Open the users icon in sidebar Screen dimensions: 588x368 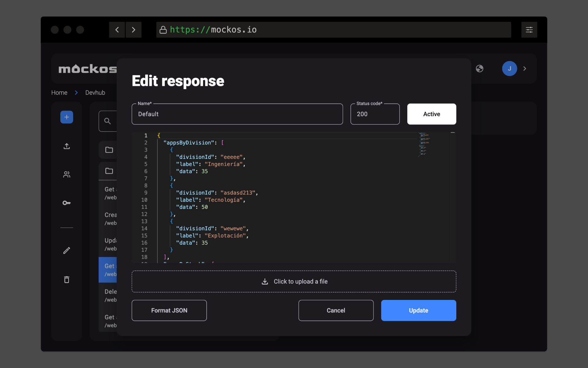[x=67, y=174]
